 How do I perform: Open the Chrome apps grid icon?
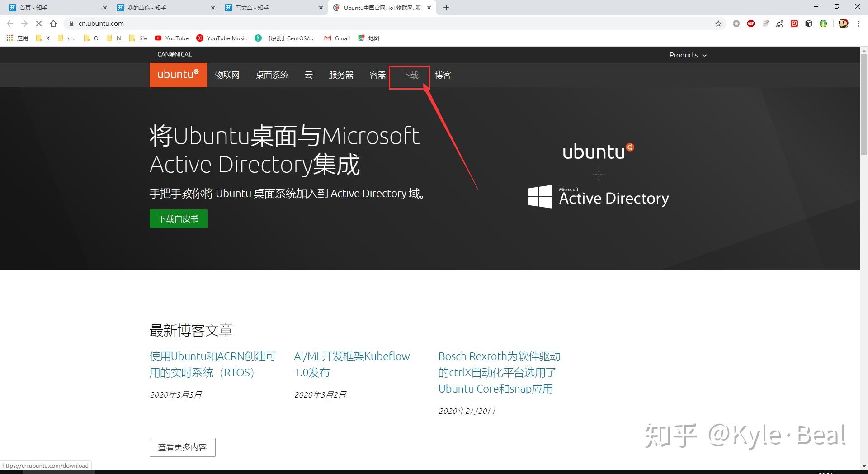(9, 38)
